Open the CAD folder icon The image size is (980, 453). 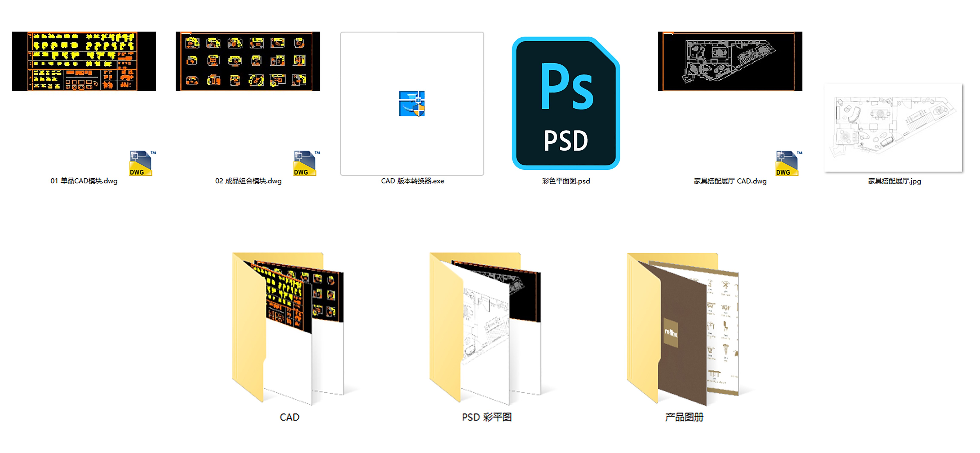288,329
